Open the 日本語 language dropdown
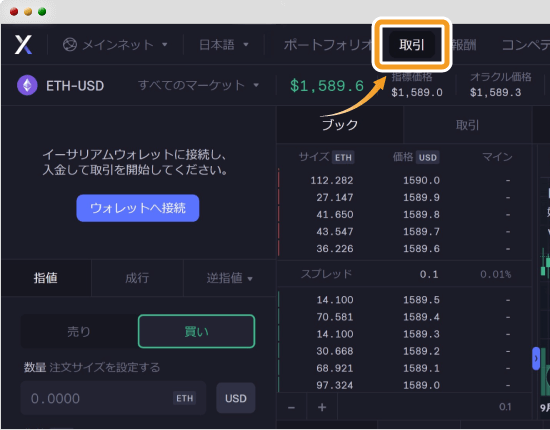The image size is (550, 430). 224,45
